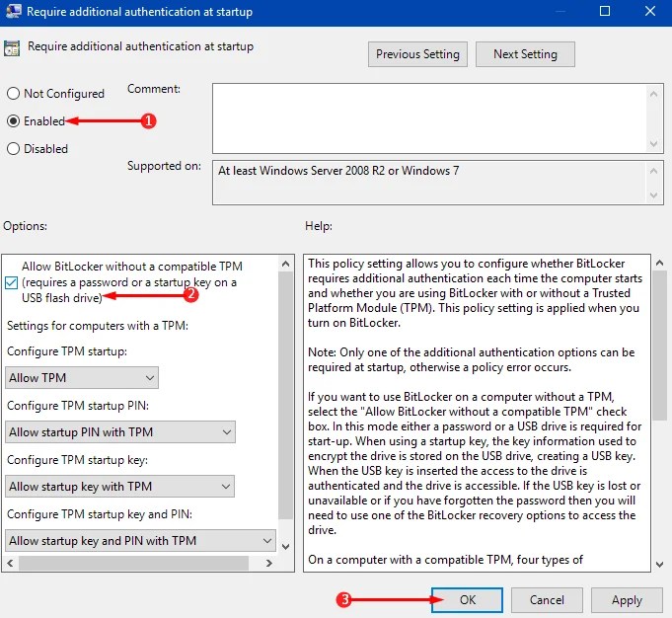
Task: Click the 'Help:' label
Action: 319,226
